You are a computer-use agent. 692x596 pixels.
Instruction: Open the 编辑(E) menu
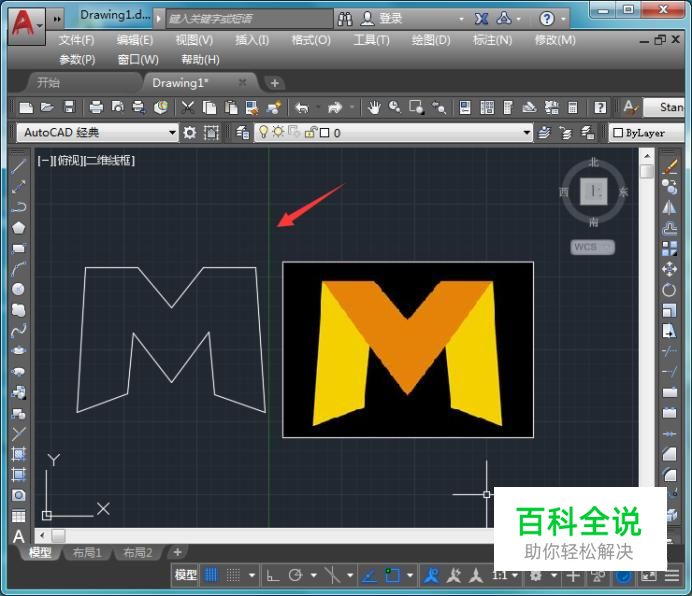click(x=135, y=40)
